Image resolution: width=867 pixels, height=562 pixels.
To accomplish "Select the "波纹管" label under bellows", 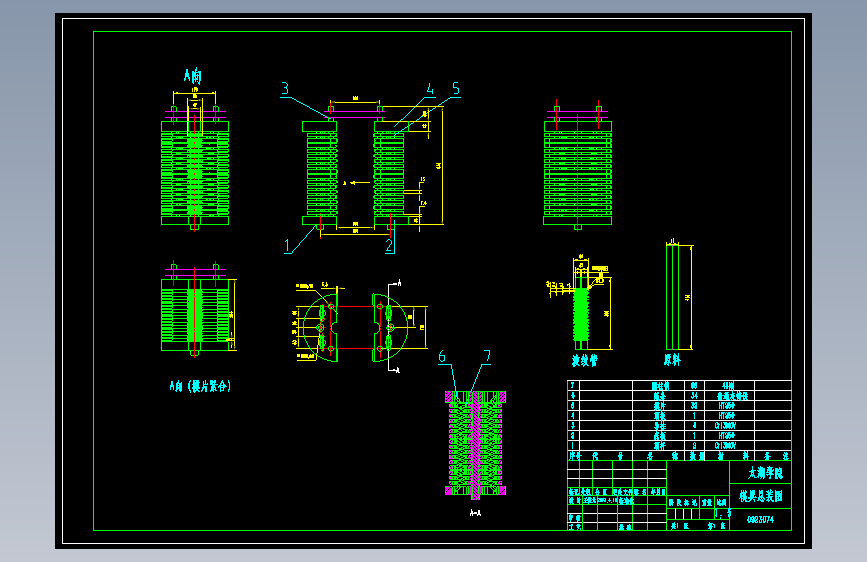I will 584,361.
